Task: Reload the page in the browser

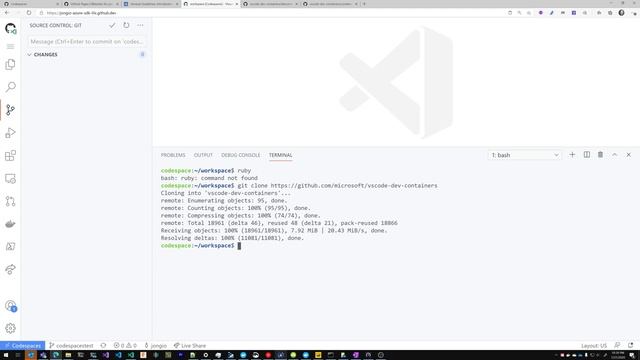Action: click(29, 13)
